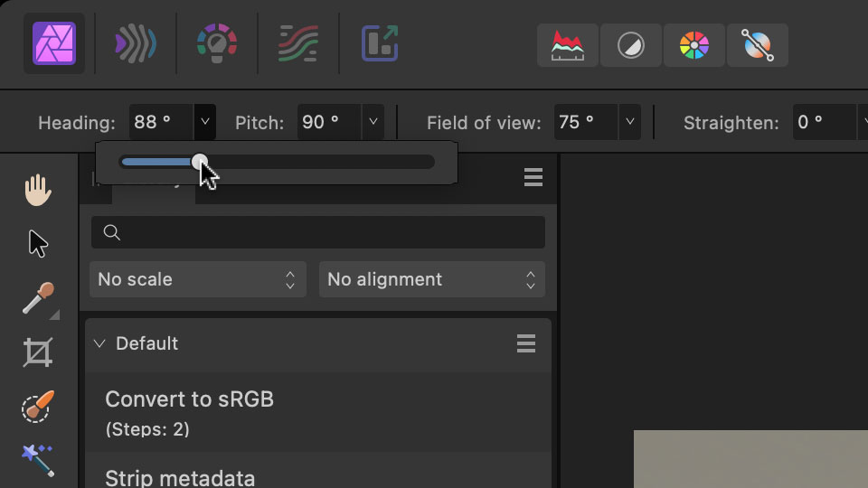The image size is (868, 488).
Task: Apply Auto Levels
Action: (x=568, y=45)
